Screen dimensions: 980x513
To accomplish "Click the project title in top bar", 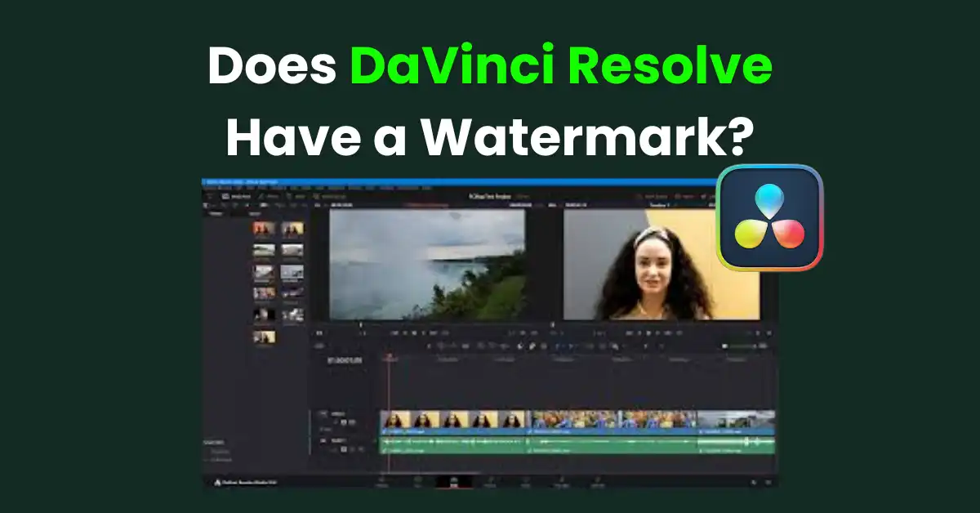I will pos(492,197).
